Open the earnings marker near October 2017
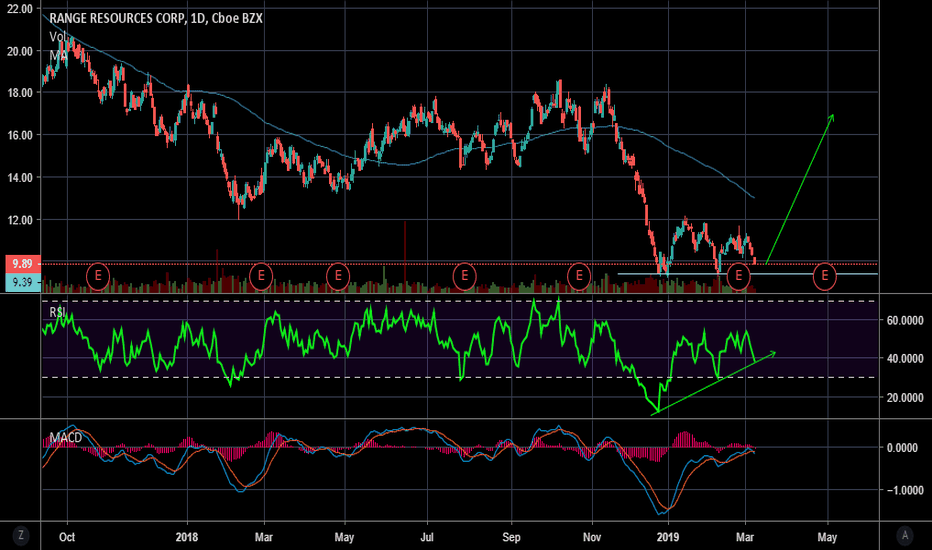This screenshot has height=550, width=932. click(x=98, y=276)
